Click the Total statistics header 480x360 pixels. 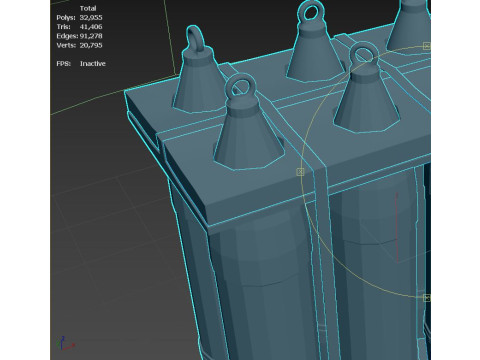[x=88, y=8]
